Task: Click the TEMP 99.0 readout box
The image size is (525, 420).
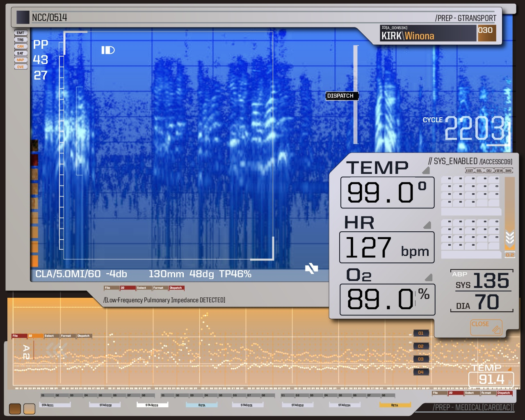Action: (388, 192)
